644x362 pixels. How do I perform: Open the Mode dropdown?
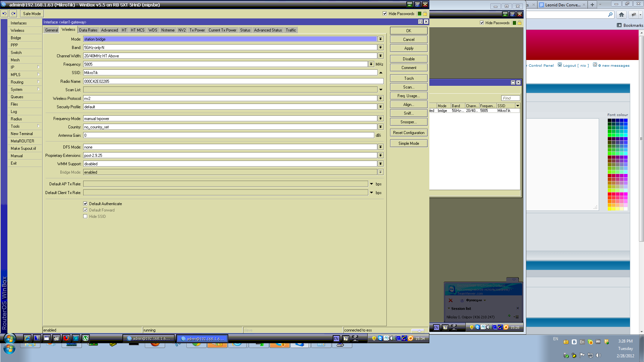[x=380, y=39]
